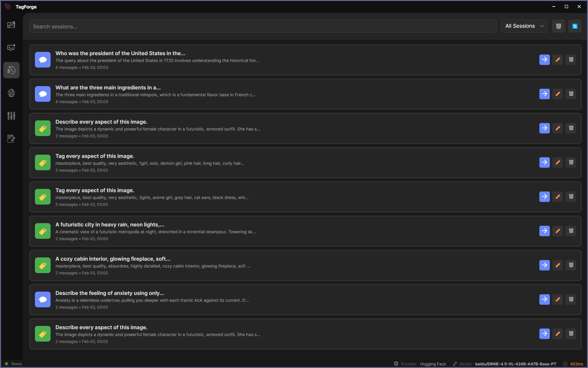Open the All Sessions filter dropdown
Screen dimensions: 588x368
524,26
